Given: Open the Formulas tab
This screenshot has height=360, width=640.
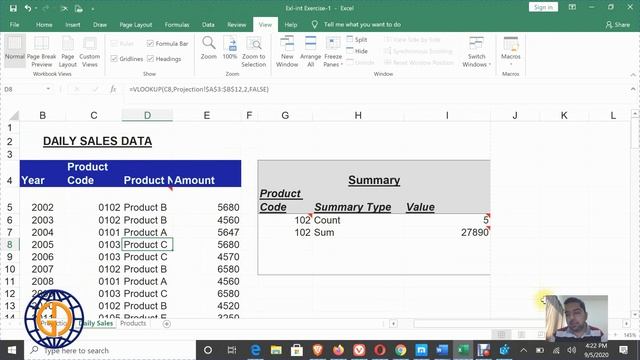Looking at the screenshot, I should [177, 24].
